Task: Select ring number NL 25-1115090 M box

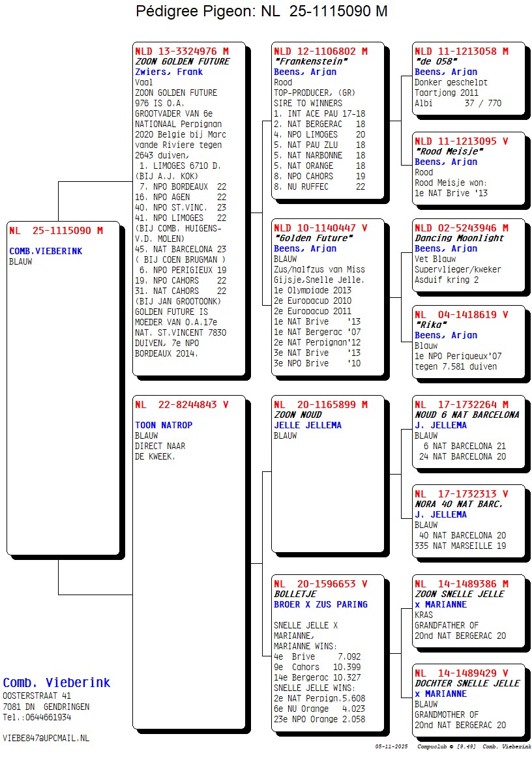Action: [56, 230]
